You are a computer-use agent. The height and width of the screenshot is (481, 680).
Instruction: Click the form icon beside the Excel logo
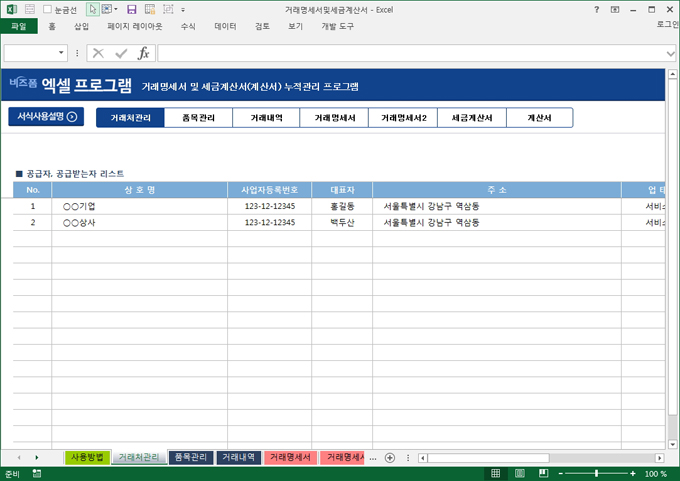(x=29, y=9)
